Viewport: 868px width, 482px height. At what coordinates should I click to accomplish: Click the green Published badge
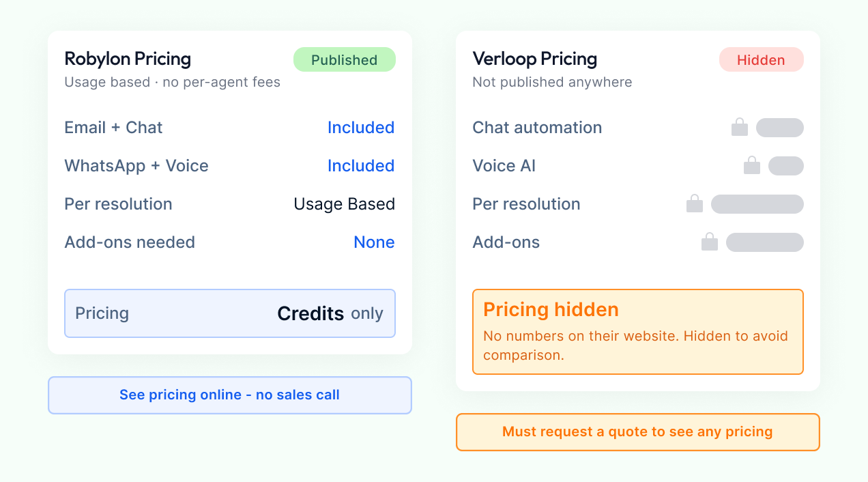(x=344, y=60)
